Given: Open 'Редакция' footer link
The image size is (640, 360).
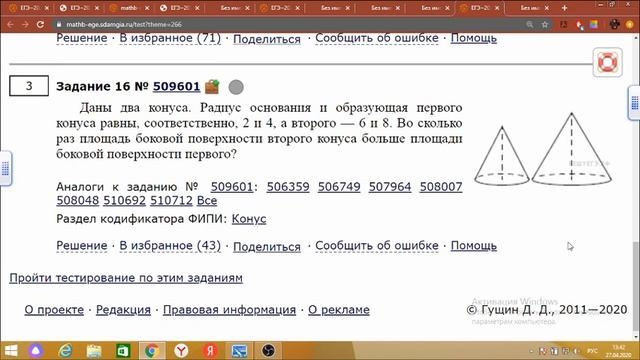Looking at the screenshot, I should (123, 310).
